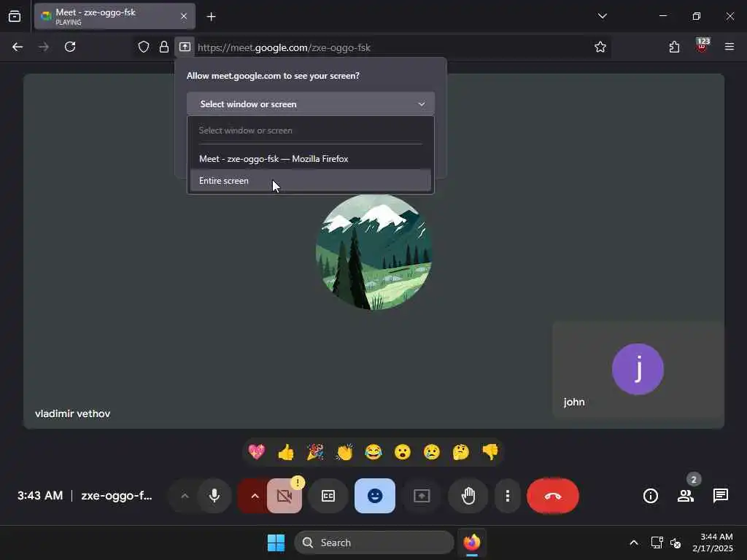Image resolution: width=747 pixels, height=560 pixels.
Task: Send the surprised face reaction
Action: (403, 451)
